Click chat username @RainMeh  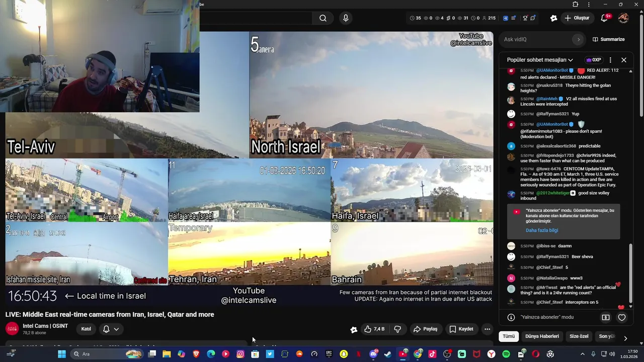pyautogui.click(x=546, y=99)
